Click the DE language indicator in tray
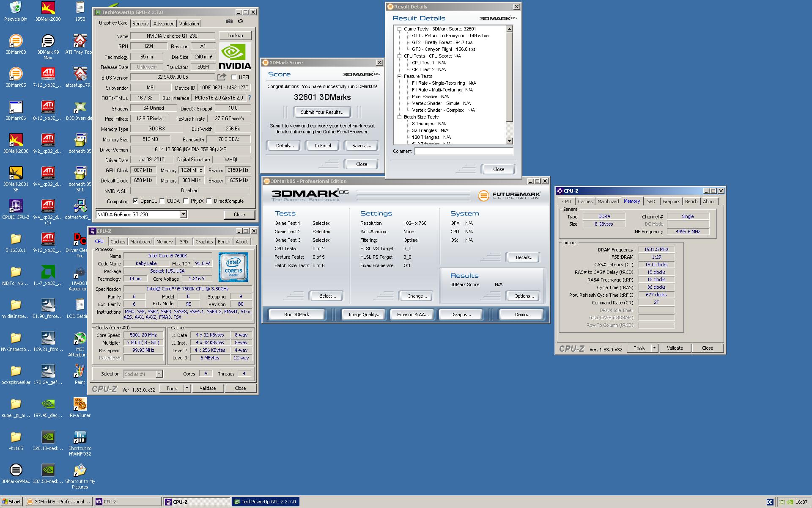 click(769, 502)
